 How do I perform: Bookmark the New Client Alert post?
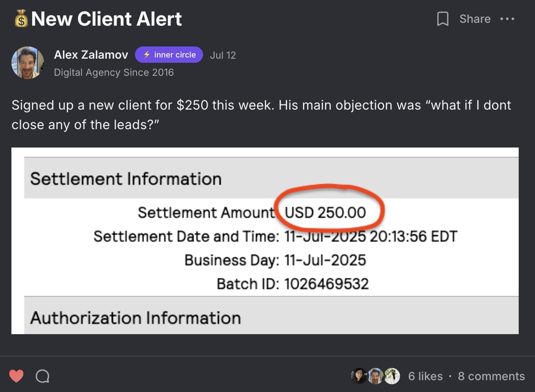(442, 19)
